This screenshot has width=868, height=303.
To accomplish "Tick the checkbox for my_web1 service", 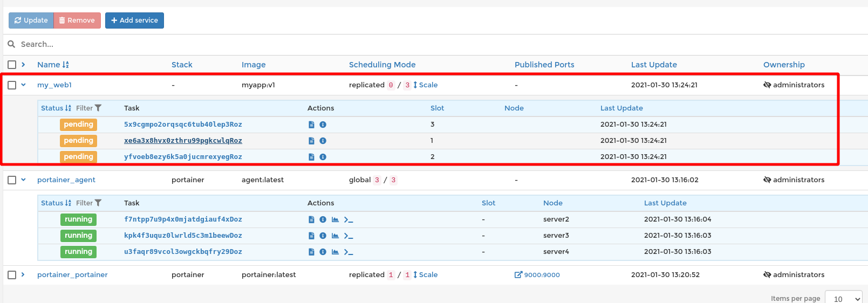I will [x=12, y=85].
